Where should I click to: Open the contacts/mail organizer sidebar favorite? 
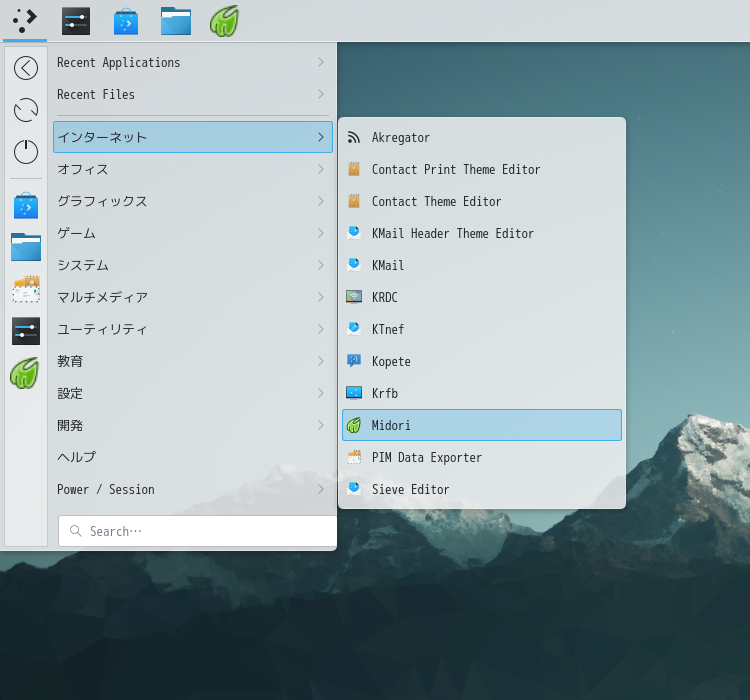26,289
